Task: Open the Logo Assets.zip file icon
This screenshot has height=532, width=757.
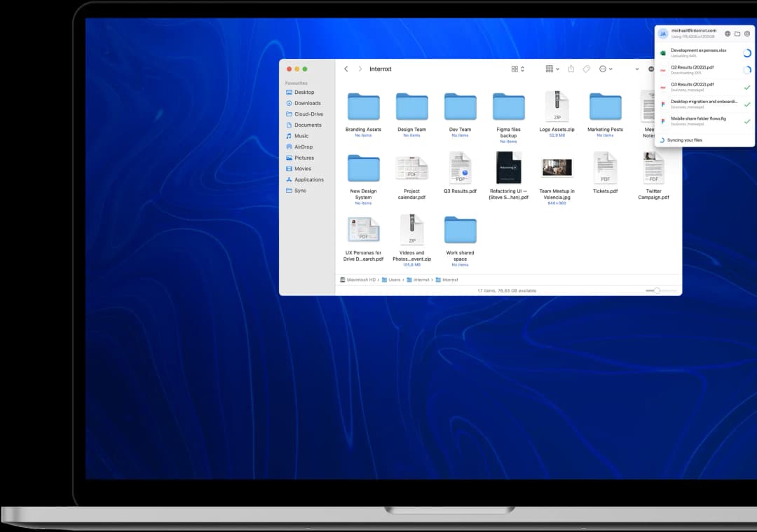Action: click(x=557, y=107)
